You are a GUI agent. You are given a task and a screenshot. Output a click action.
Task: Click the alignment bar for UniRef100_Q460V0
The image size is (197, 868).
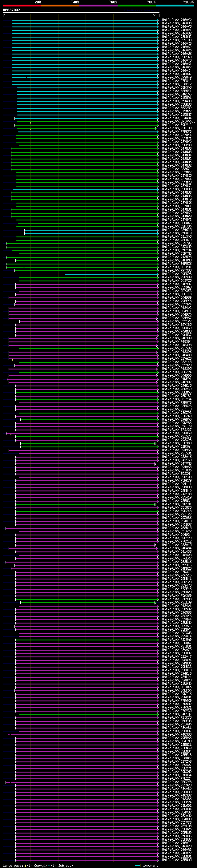85,20
